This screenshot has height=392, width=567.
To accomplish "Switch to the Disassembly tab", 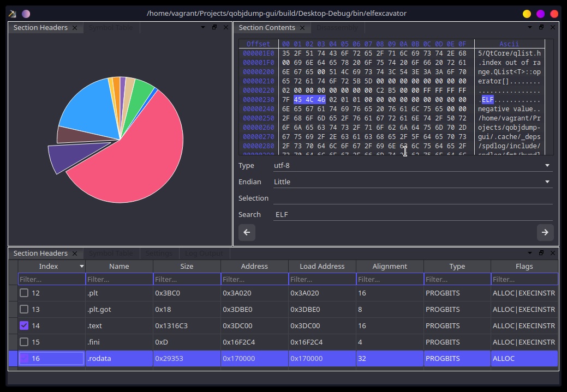I will [x=337, y=28].
